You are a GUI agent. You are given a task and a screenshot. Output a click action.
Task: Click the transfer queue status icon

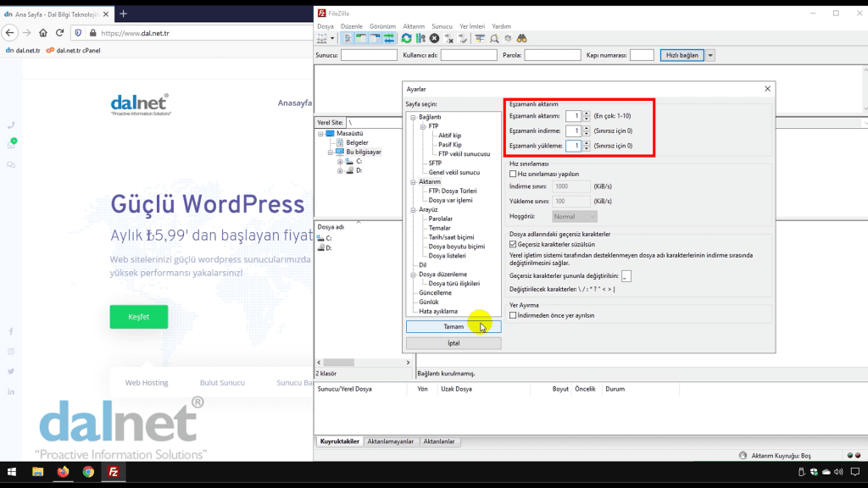point(743,455)
